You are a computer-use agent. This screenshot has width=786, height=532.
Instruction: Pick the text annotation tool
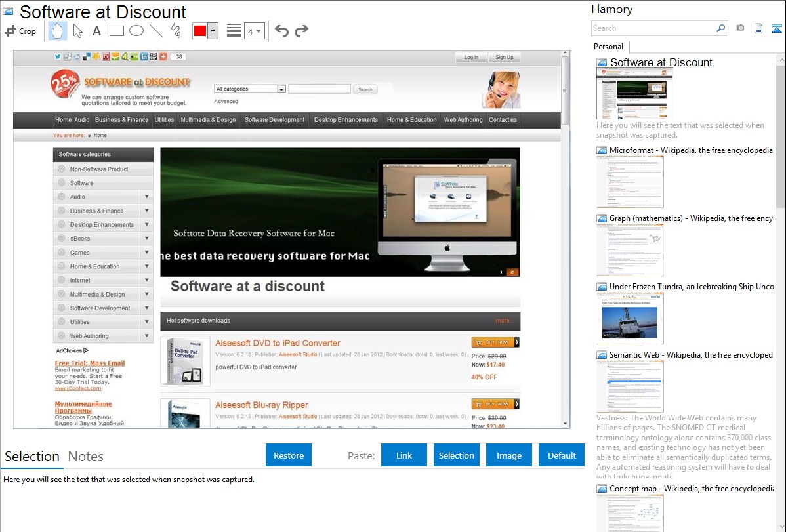pyautogui.click(x=96, y=31)
